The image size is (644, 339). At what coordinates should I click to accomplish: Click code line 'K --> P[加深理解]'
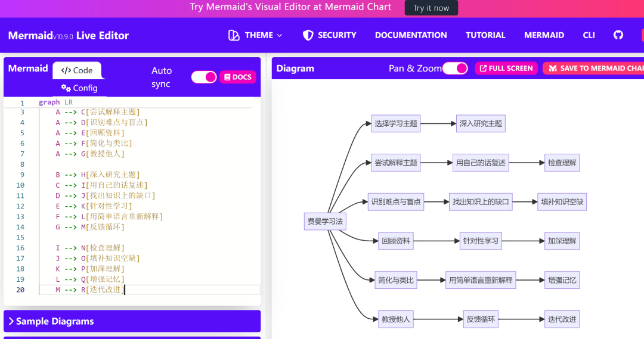[x=90, y=269]
